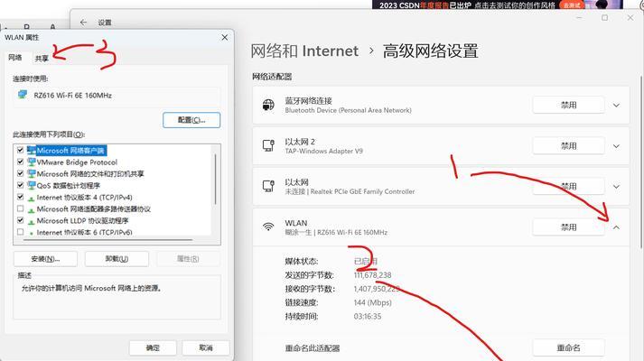
Task: Click the QoS 数据包计划程序 item icon
Action: (x=32, y=185)
